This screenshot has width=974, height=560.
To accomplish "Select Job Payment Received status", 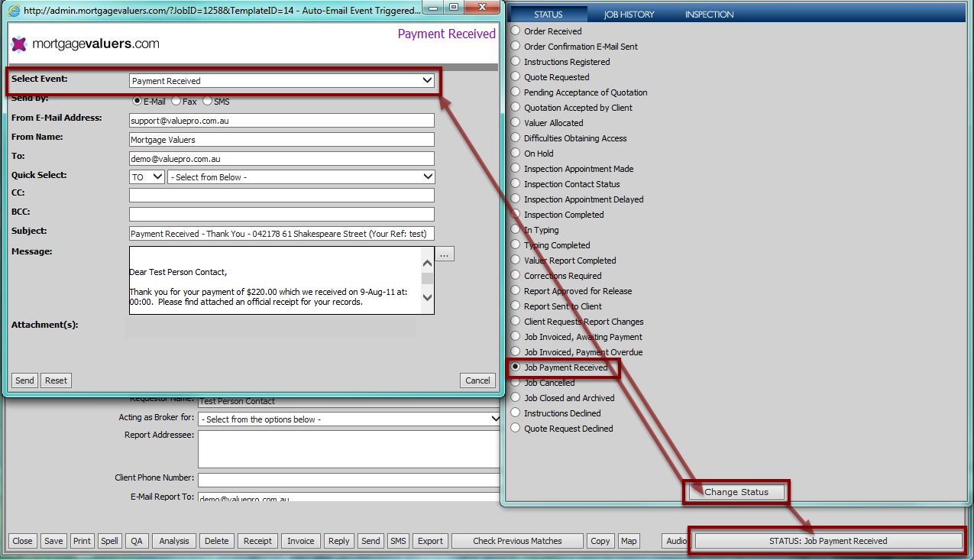I will tap(516, 367).
